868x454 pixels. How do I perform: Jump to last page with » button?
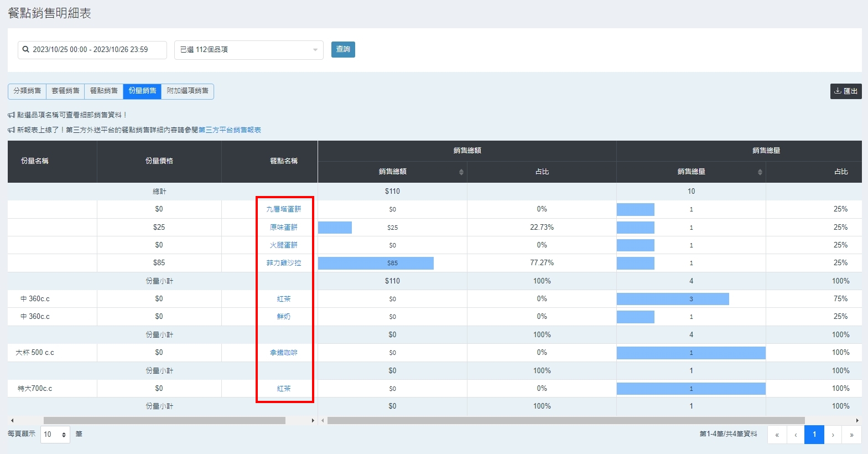(x=851, y=435)
